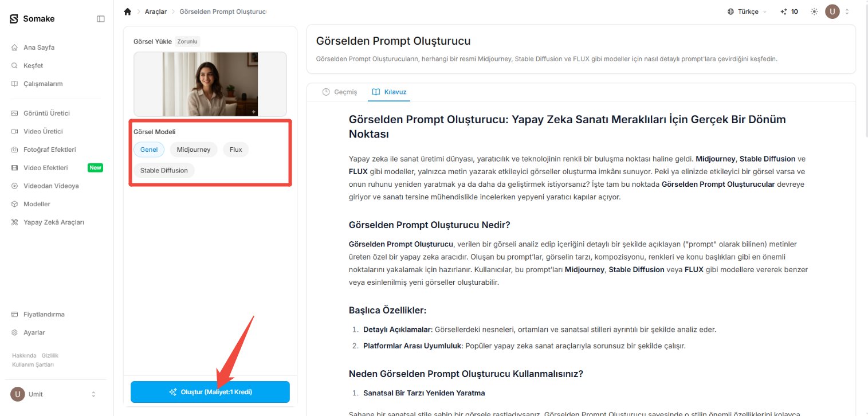Switch to the Geçmiş tab
This screenshot has width=868, height=416.
point(340,92)
